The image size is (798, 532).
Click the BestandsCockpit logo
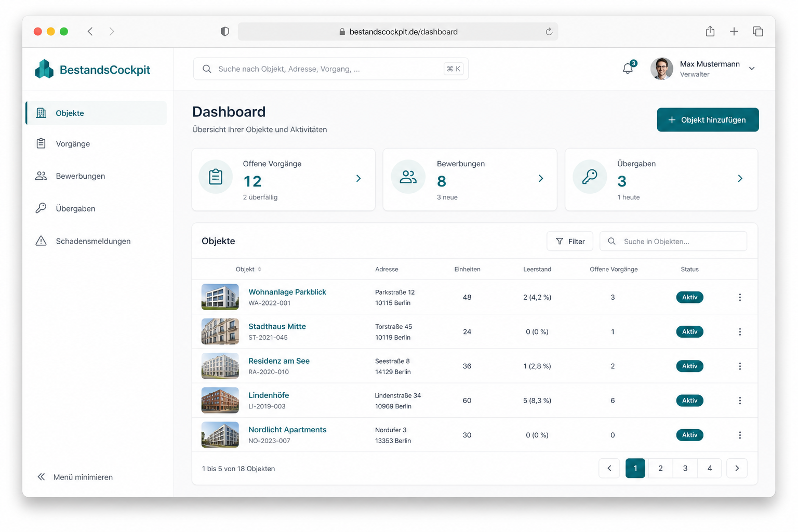tap(92, 69)
